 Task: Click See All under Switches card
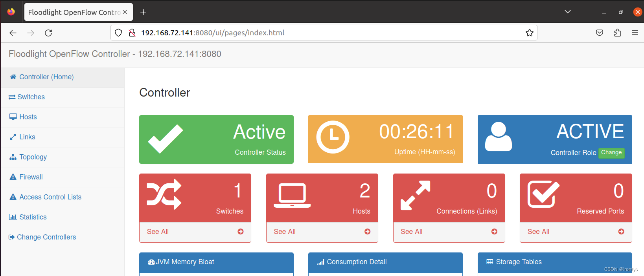(158, 232)
